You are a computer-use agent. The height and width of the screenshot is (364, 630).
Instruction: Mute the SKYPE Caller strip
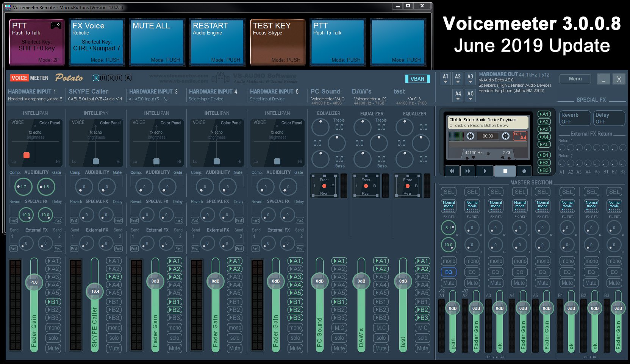114,348
